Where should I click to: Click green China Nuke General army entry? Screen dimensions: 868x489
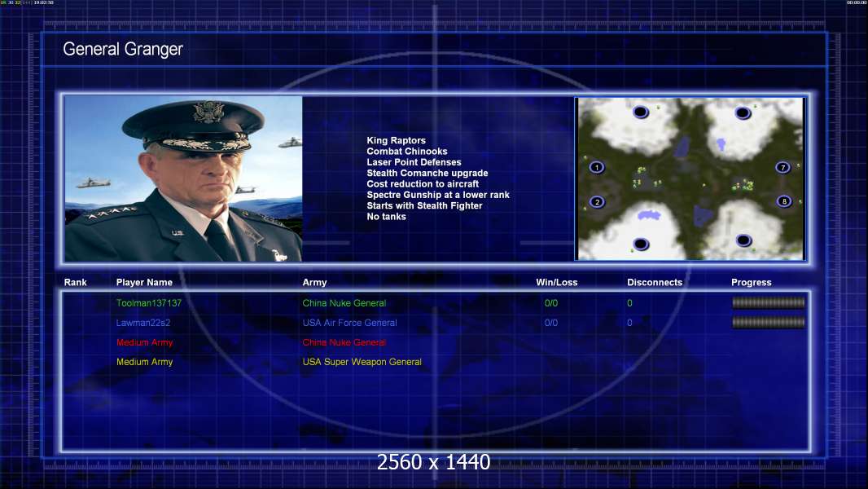(344, 303)
